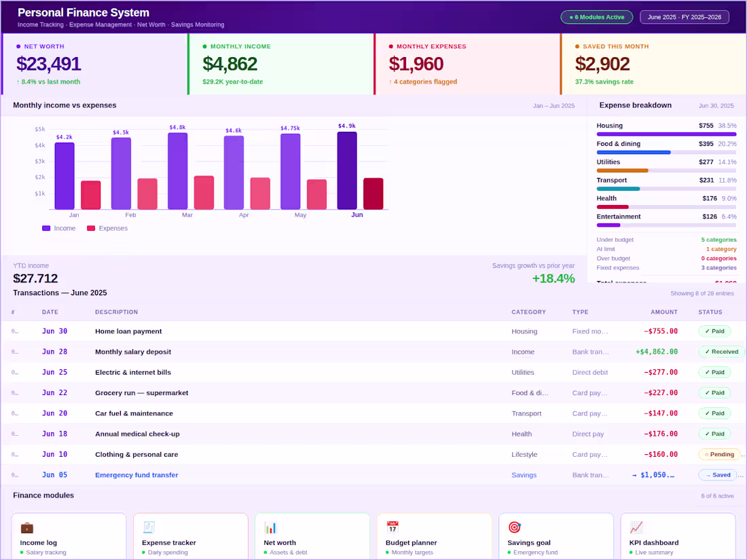The height and width of the screenshot is (560, 747).
Task: Click the Expenses legend color swatch
Action: (91, 229)
